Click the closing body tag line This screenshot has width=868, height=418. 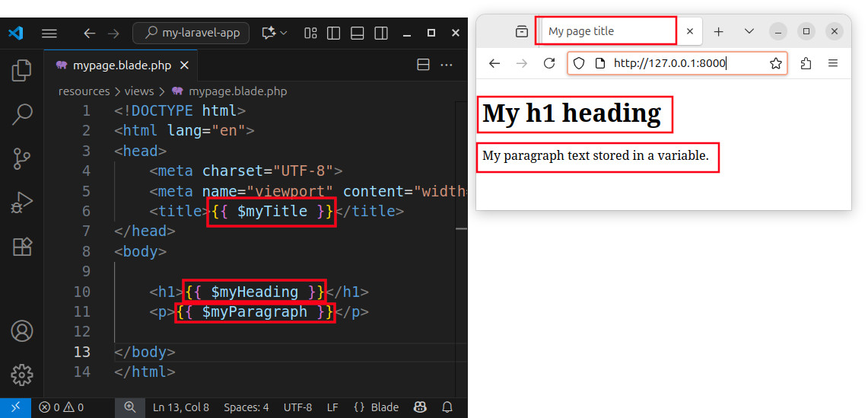point(145,352)
